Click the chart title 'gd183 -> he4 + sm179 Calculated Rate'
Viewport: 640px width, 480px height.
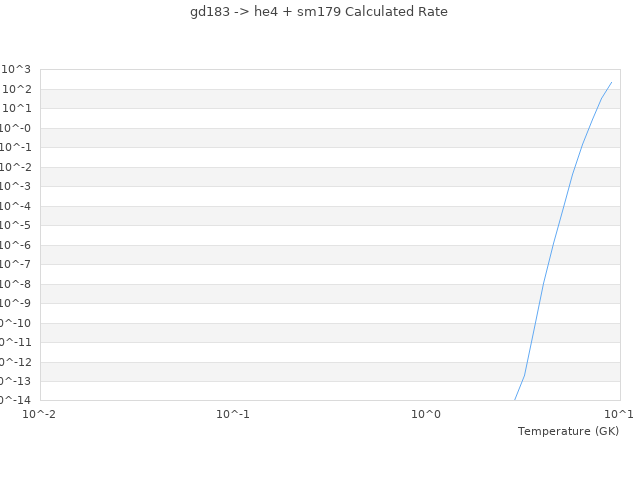tap(319, 12)
